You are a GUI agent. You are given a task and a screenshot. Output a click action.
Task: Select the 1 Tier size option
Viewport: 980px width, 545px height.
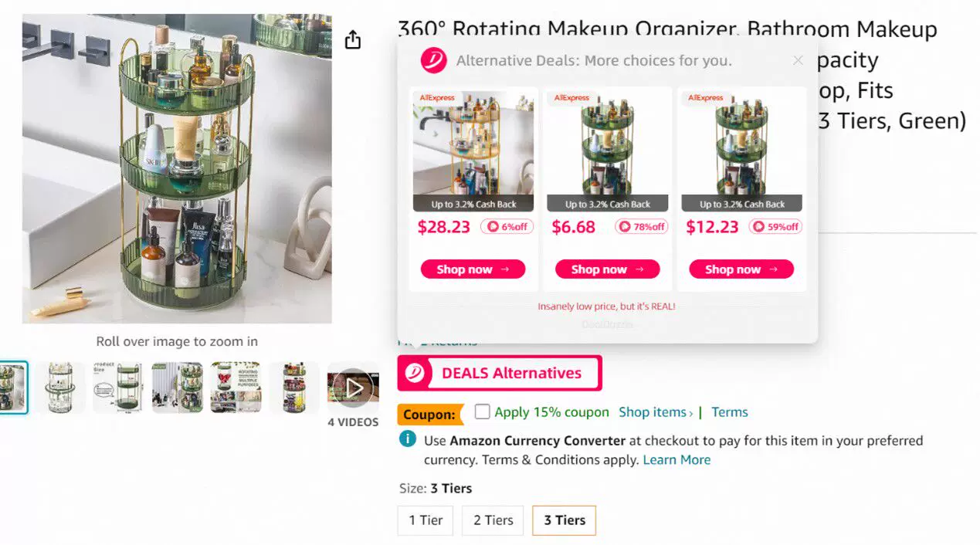click(426, 520)
